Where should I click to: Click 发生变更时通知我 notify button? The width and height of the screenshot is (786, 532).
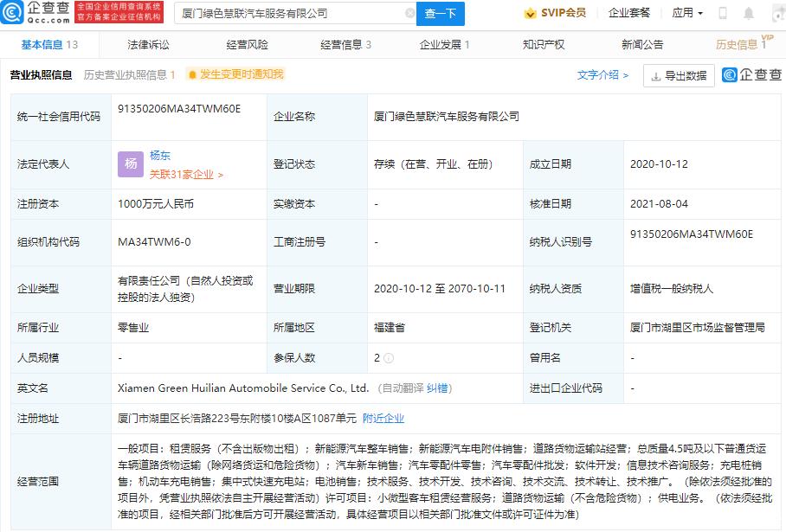(x=235, y=74)
